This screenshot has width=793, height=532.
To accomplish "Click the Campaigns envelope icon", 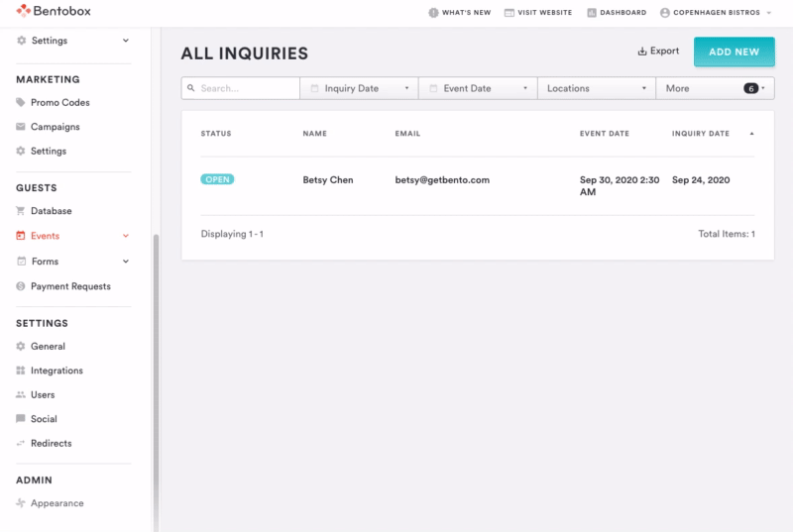I will (x=20, y=126).
